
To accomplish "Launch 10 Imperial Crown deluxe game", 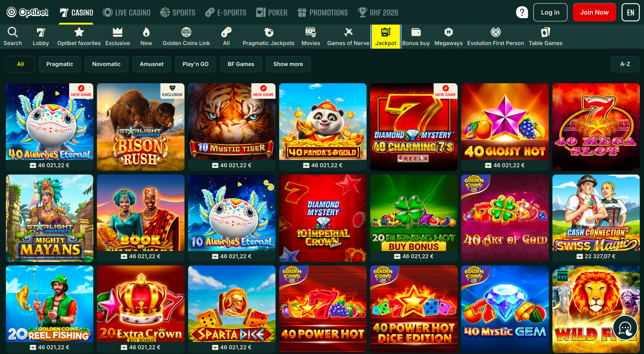I will pyautogui.click(x=323, y=218).
